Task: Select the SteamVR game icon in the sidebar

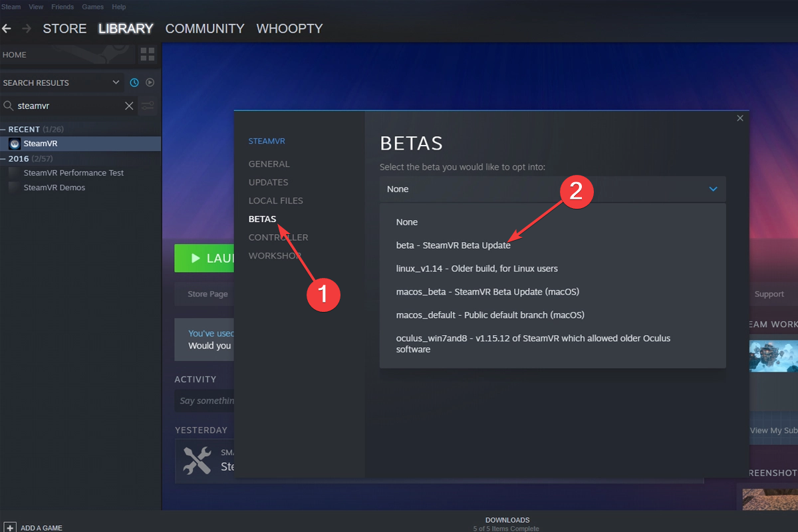Action: (x=14, y=143)
